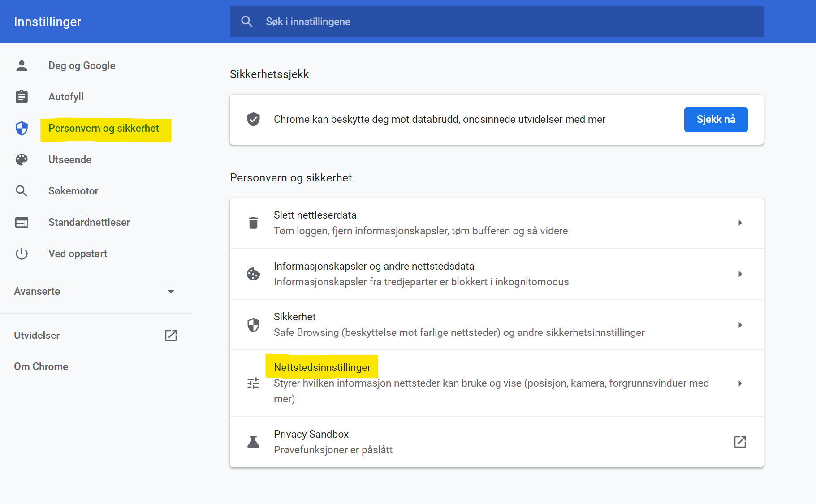Click the open-in-new icon on Privacy Sandbox row
The width and height of the screenshot is (816, 504).
point(740,442)
